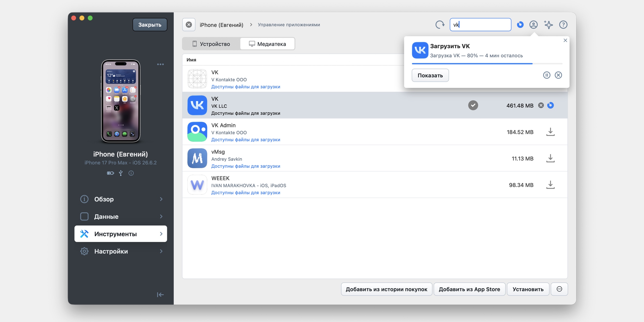Viewport: 644px width, 322px height.
Task: Focus the search field containing vk
Action: [480, 25]
